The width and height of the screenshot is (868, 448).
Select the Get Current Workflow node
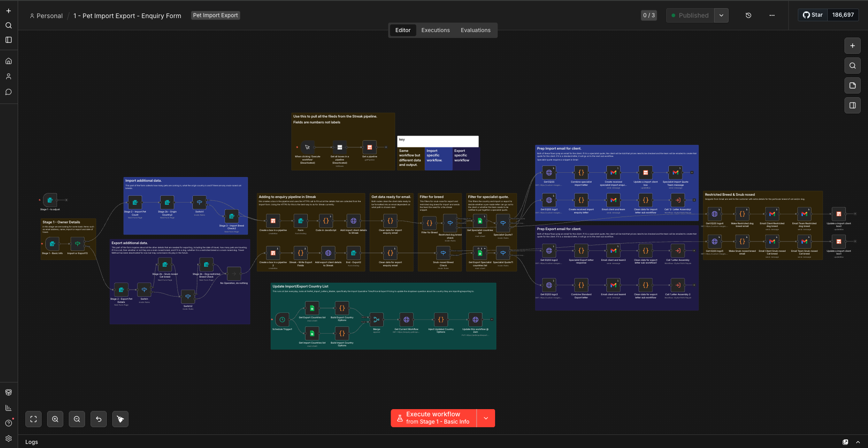(406, 320)
